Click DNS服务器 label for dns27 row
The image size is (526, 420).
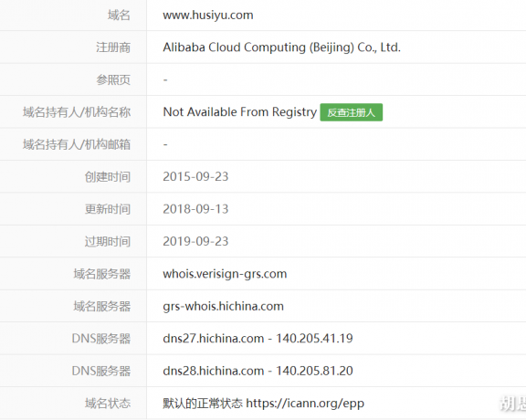point(101,339)
